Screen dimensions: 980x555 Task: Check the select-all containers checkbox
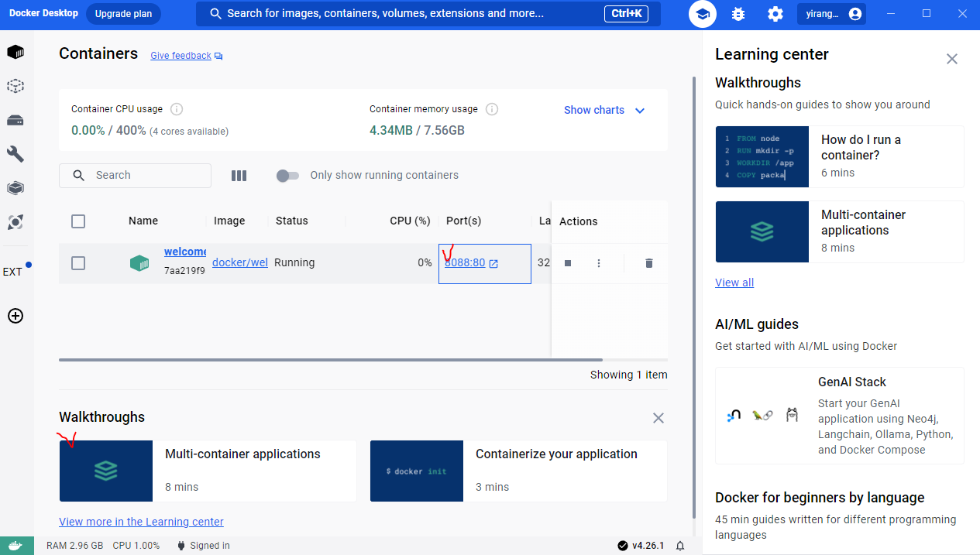pos(78,221)
